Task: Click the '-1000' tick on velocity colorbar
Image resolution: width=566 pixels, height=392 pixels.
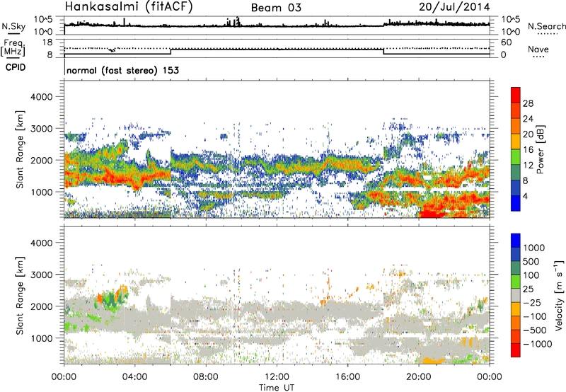Action: [538, 344]
